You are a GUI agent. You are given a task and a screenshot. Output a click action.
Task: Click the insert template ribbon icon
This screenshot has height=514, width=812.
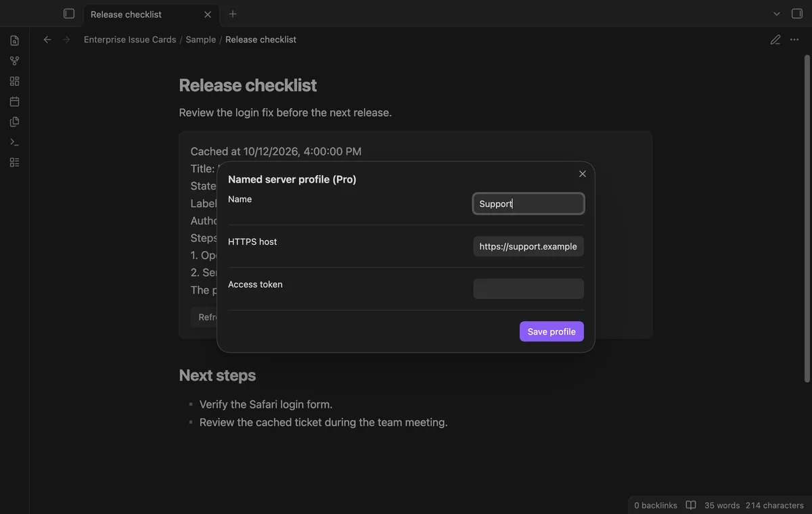14,122
